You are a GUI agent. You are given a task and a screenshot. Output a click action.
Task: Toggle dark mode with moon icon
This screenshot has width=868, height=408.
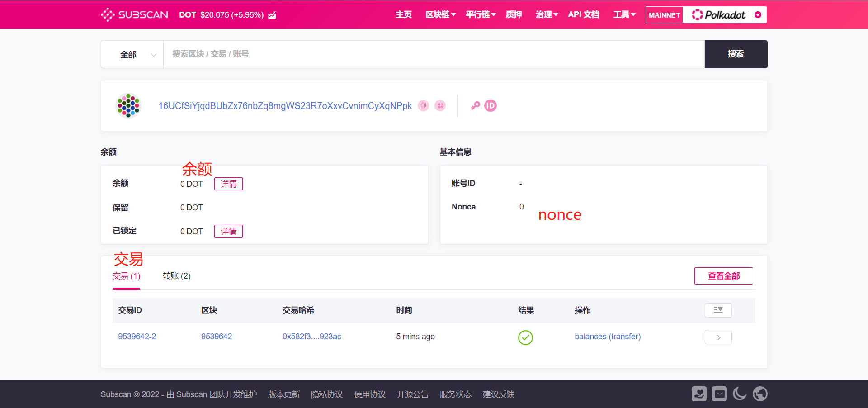(740, 394)
